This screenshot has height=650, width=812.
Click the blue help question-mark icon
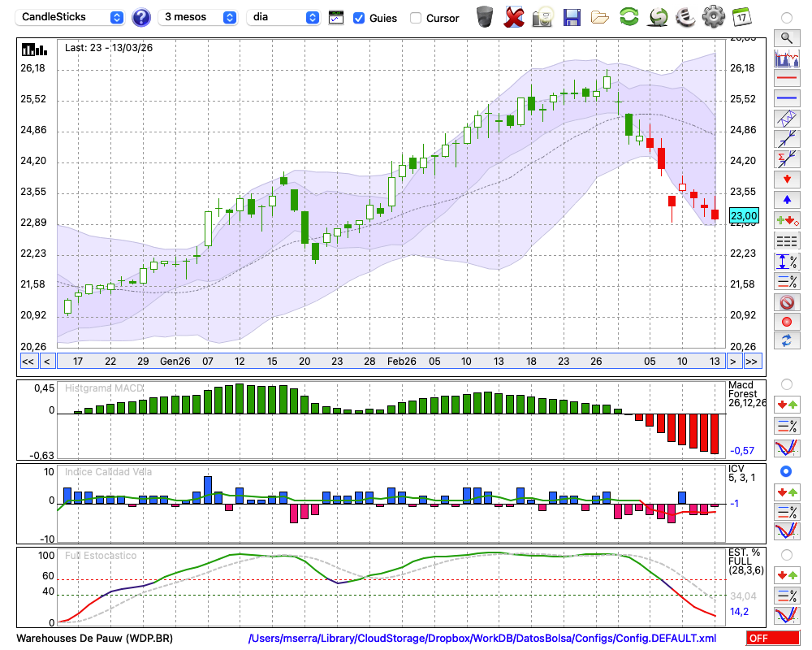point(140,17)
